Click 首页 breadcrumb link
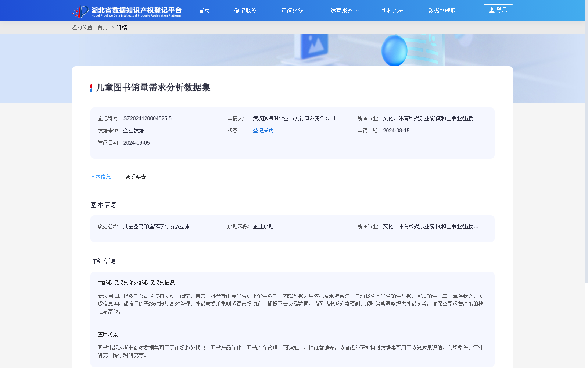The width and height of the screenshot is (588, 368). point(103,28)
